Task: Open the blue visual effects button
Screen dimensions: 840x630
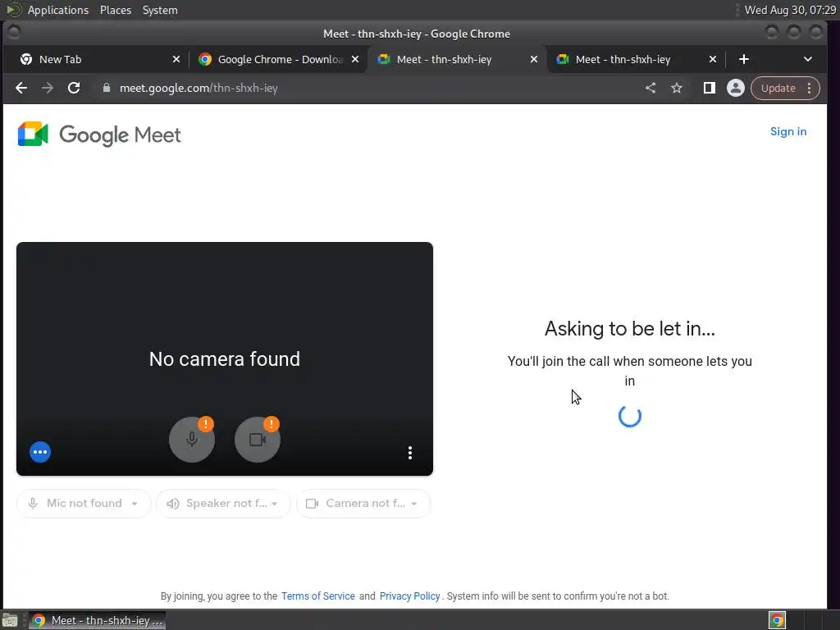Action: pos(40,452)
